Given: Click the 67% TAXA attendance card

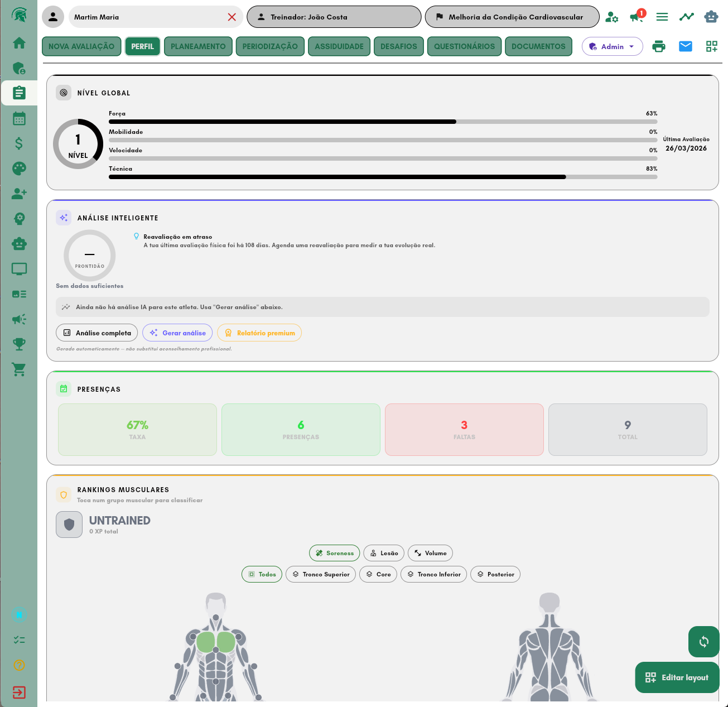Looking at the screenshot, I should pyautogui.click(x=137, y=430).
